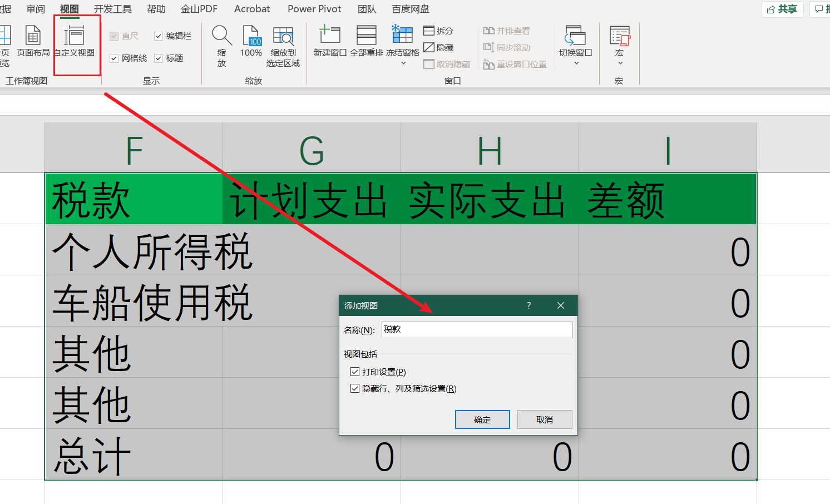Open Page Layout view

tap(33, 41)
